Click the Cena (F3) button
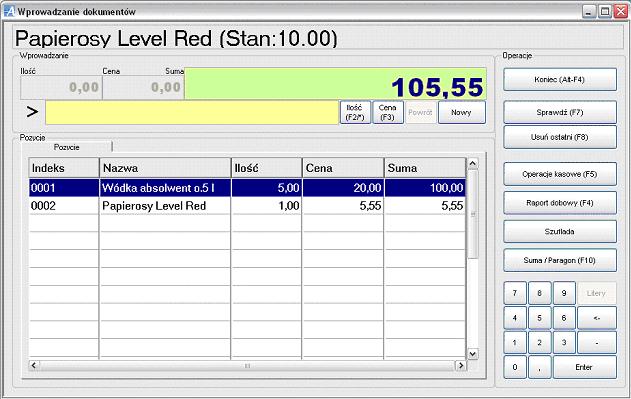631x399 pixels. click(x=388, y=112)
